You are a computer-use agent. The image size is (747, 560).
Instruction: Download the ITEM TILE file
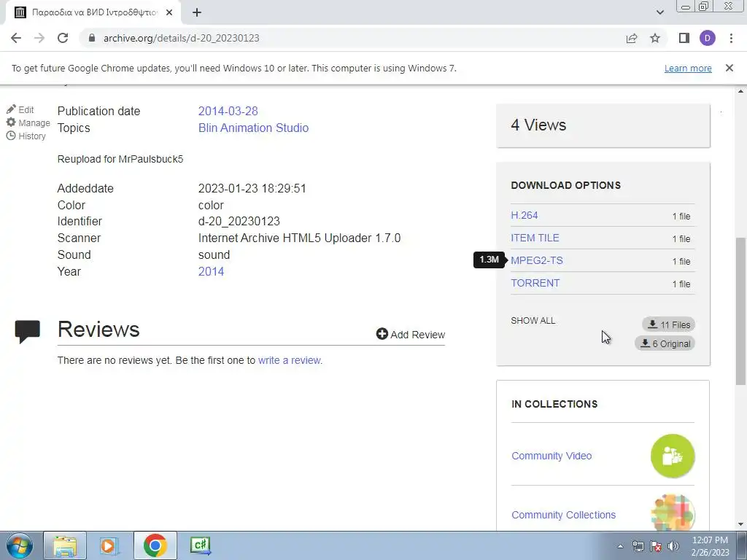[x=535, y=238]
